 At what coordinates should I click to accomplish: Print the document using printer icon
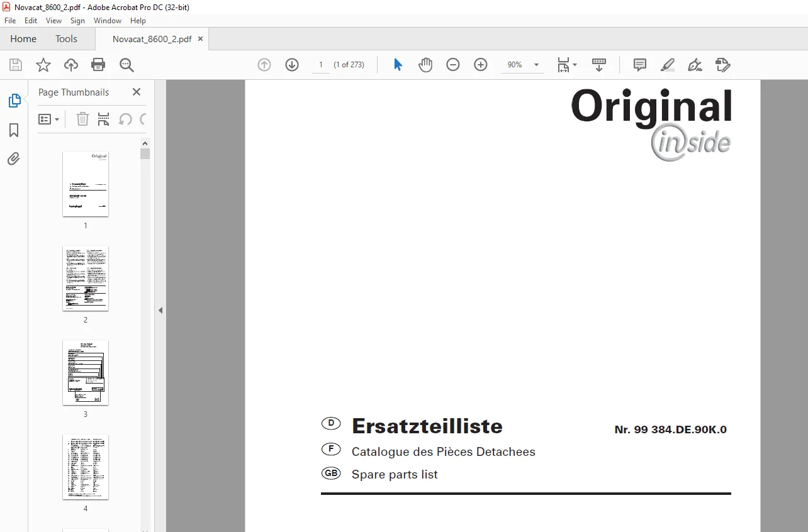click(x=98, y=65)
